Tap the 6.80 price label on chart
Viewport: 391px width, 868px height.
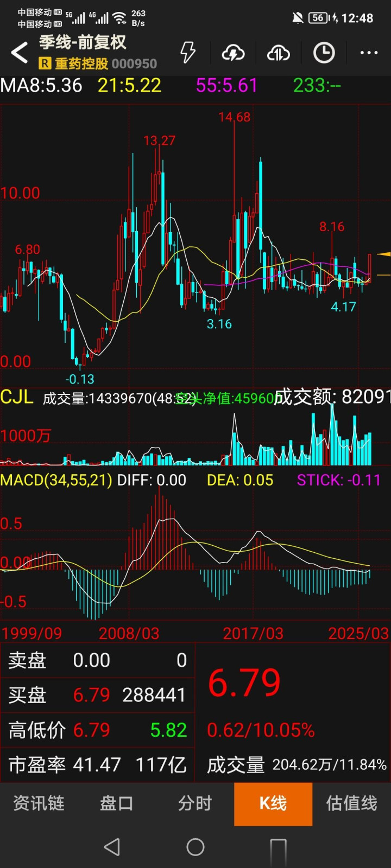coord(28,250)
